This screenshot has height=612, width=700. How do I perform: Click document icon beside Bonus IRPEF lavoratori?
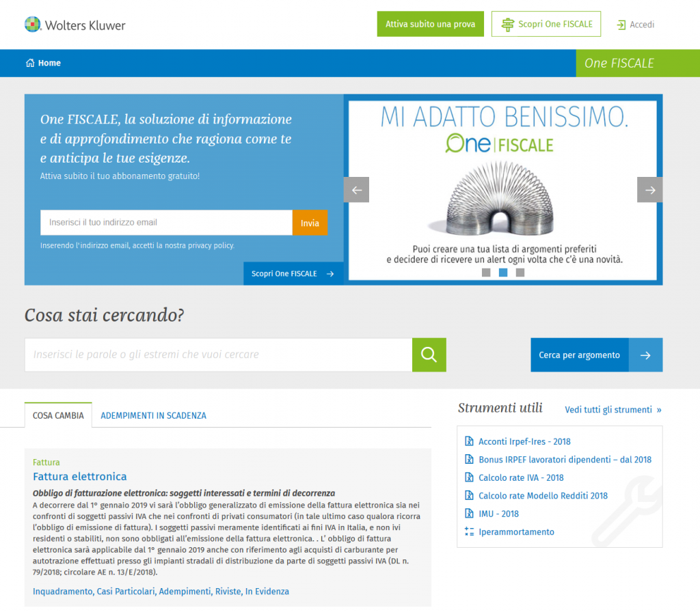tap(469, 459)
